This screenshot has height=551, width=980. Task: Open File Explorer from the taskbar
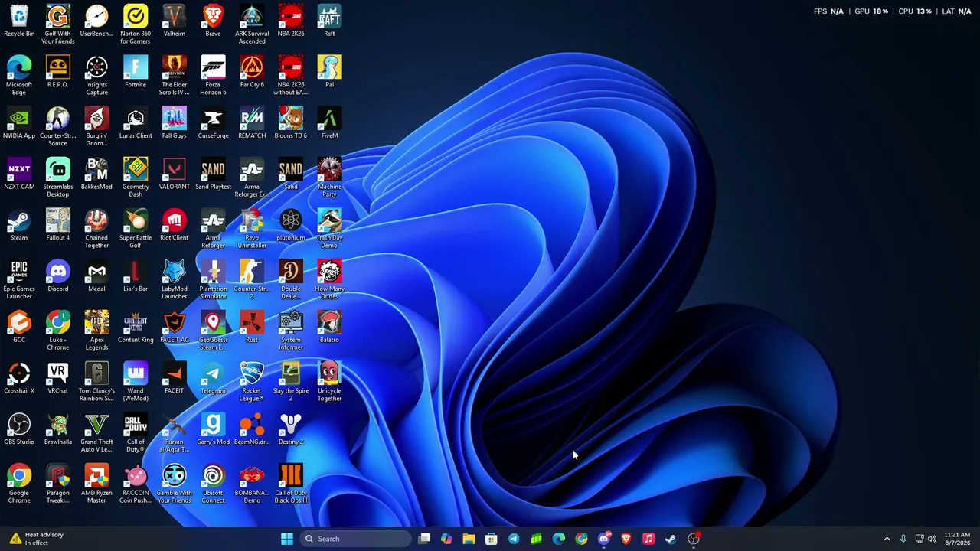tap(469, 539)
